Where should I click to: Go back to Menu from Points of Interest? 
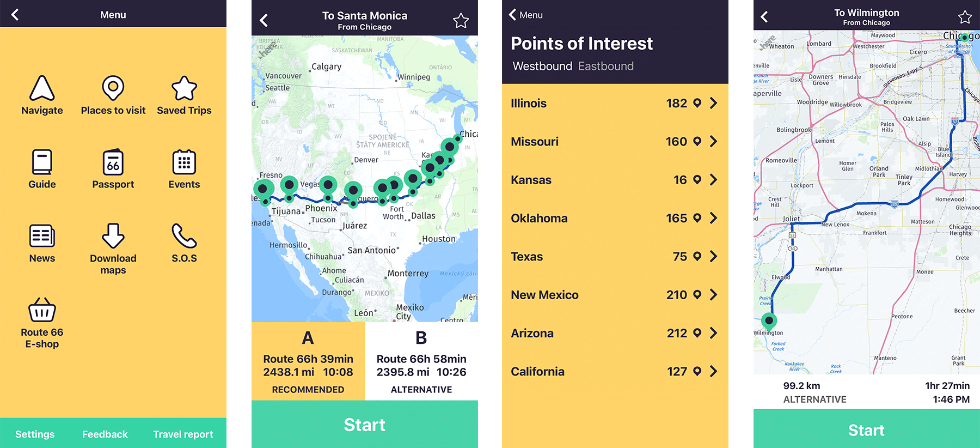click(x=525, y=15)
